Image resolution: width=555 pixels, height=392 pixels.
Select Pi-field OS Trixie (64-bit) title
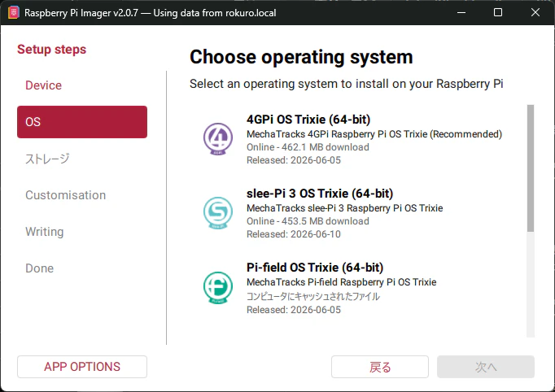coord(315,268)
